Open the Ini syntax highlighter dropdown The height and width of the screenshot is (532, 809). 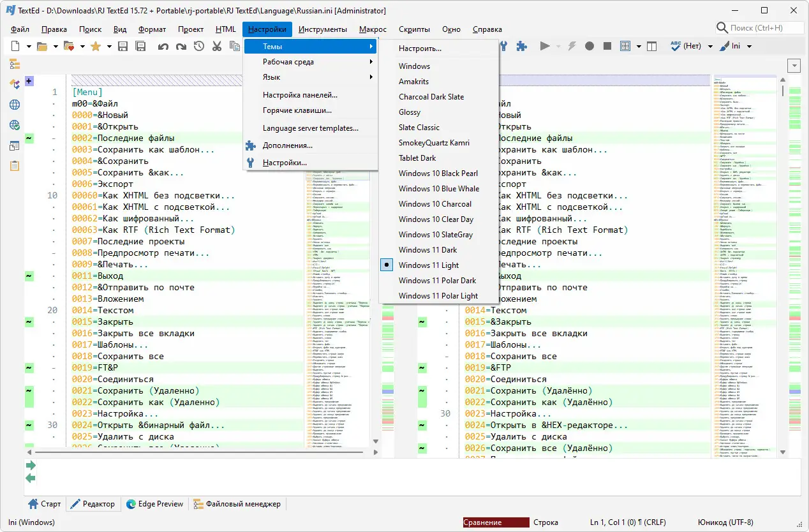pyautogui.click(x=749, y=46)
